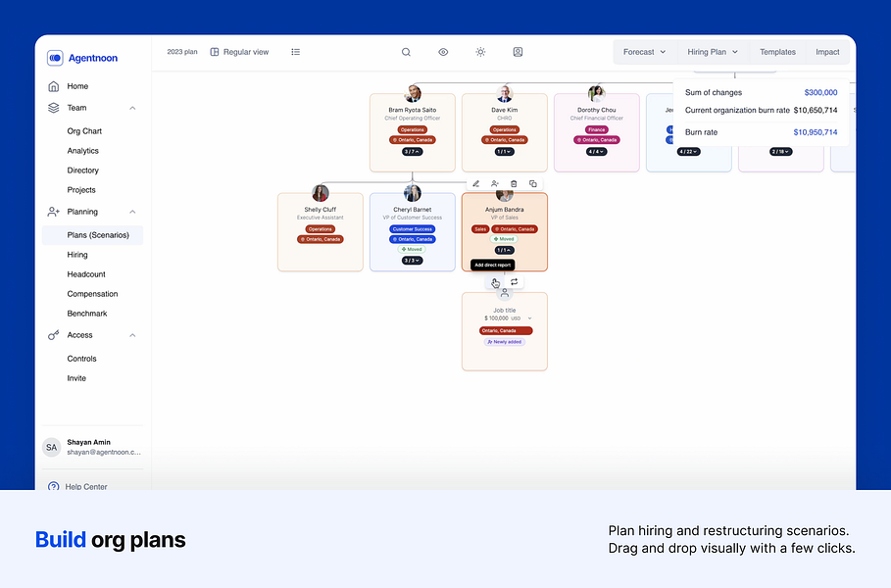Expand Dorothy Chou's 4/4 reports badge
This screenshot has width=891, height=588.
pos(597,152)
